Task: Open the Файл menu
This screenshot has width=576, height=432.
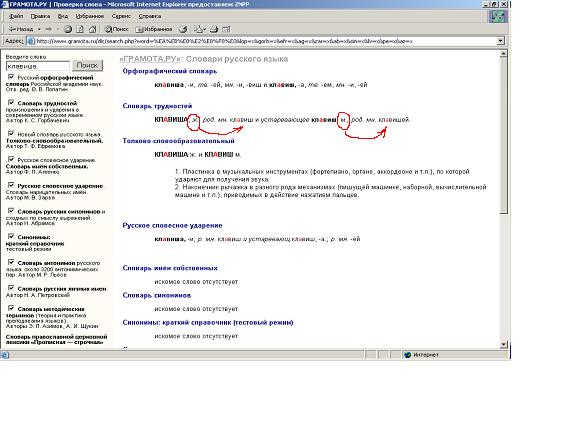Action: pos(16,16)
